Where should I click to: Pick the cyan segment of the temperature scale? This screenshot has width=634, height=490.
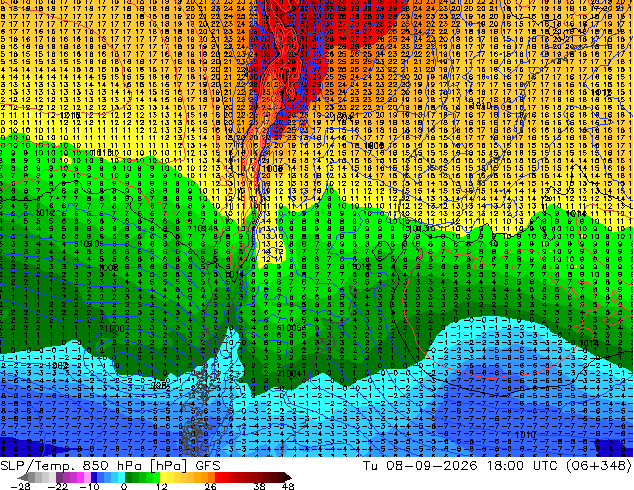click(122, 477)
